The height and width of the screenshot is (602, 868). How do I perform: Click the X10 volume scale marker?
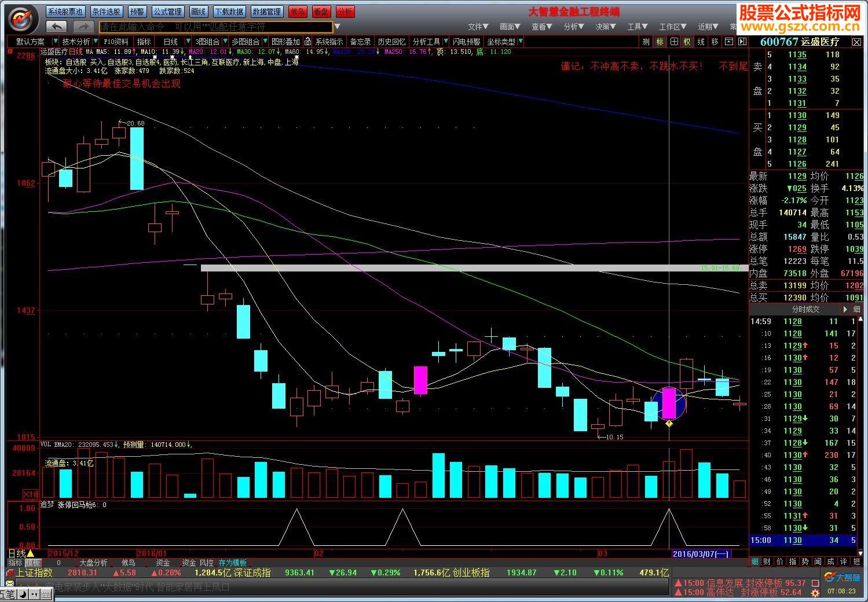(30, 494)
